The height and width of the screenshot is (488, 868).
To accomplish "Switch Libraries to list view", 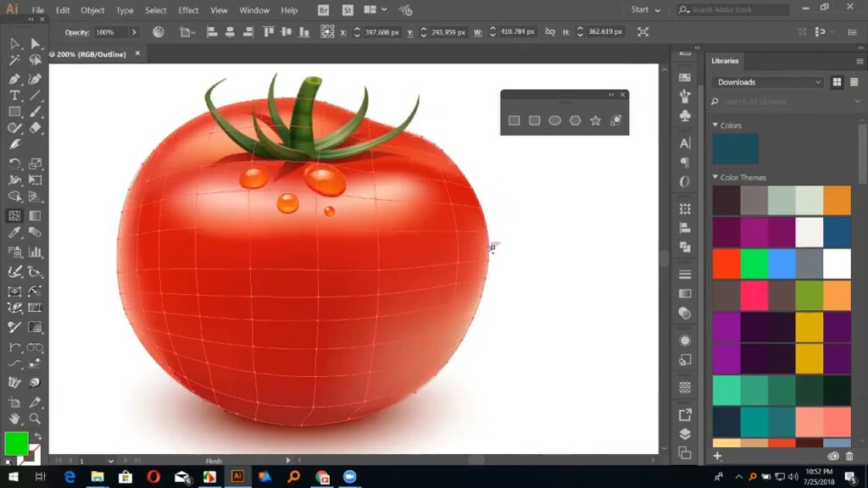I will (x=854, y=82).
